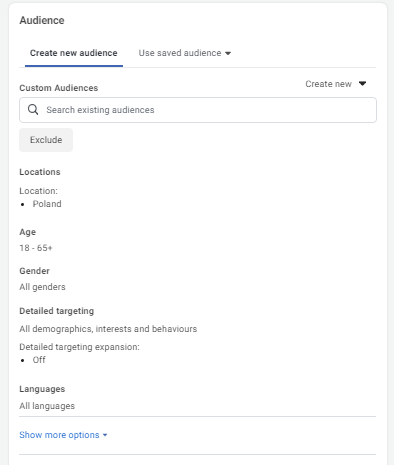The image size is (394, 465).
Task: Click the Age heading
Action: [x=28, y=232]
